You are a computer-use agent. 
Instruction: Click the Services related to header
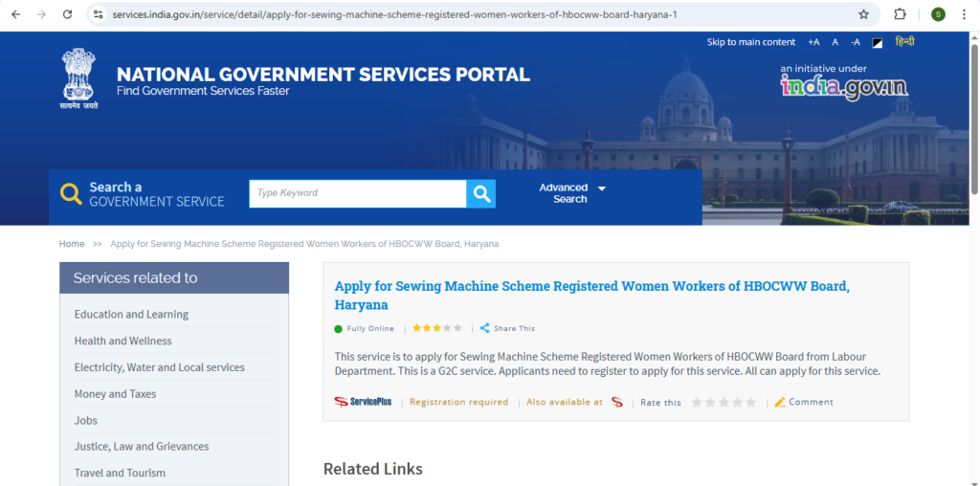tap(174, 278)
